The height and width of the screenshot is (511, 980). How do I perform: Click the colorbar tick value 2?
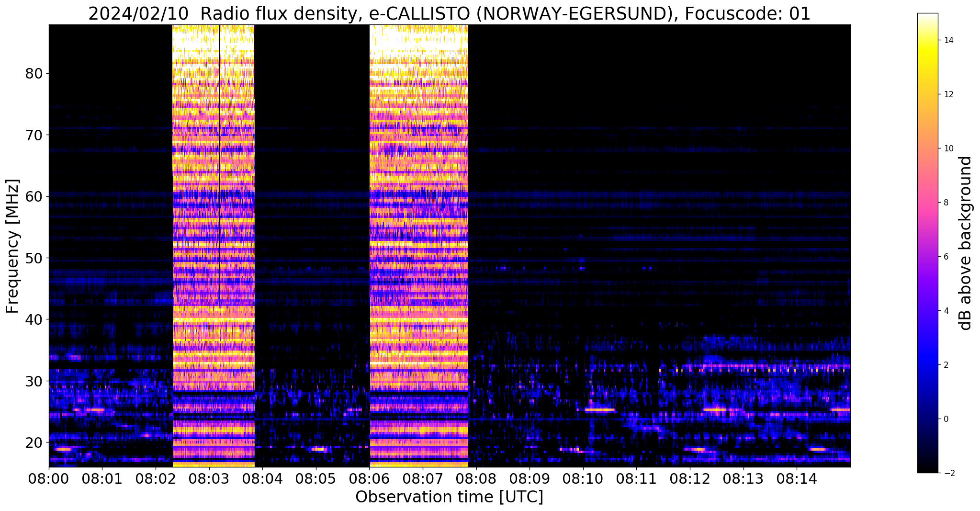click(946, 365)
